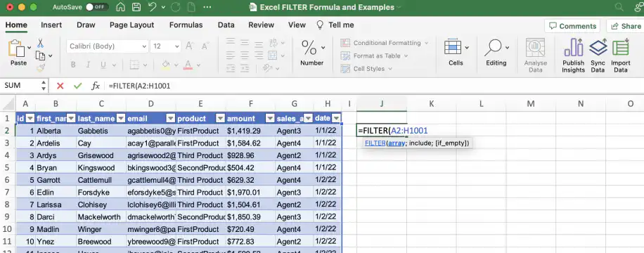Click the Home icon in title bar

[120, 7]
